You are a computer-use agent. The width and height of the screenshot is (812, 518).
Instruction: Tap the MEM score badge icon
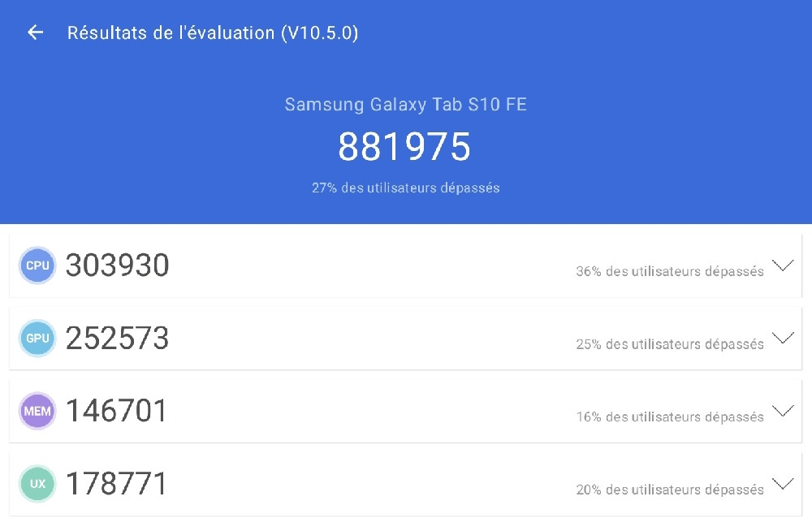pyautogui.click(x=37, y=411)
